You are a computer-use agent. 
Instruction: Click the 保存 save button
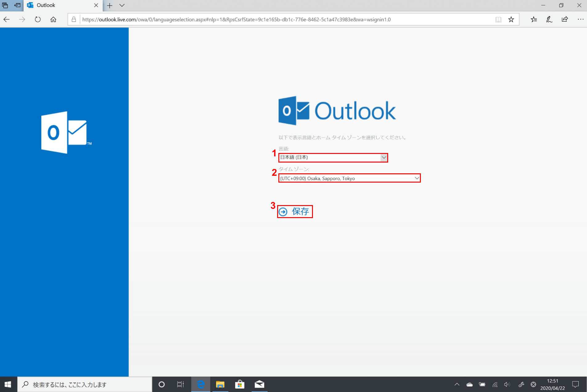294,211
